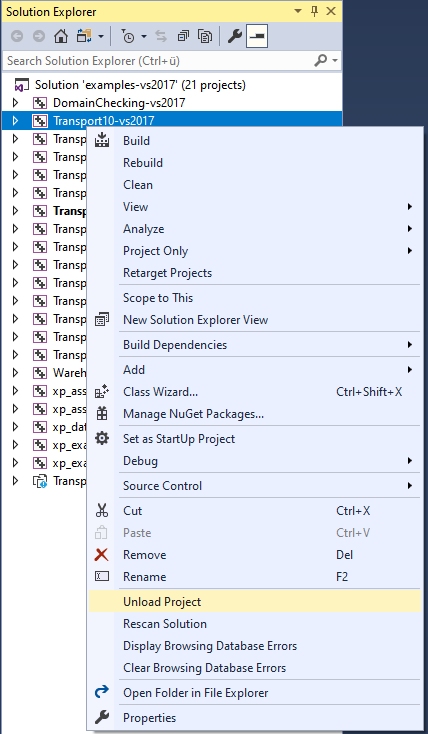This screenshot has width=428, height=734.
Task: Select the Solution 'examples-vs2017' root node
Action: pos(140,85)
